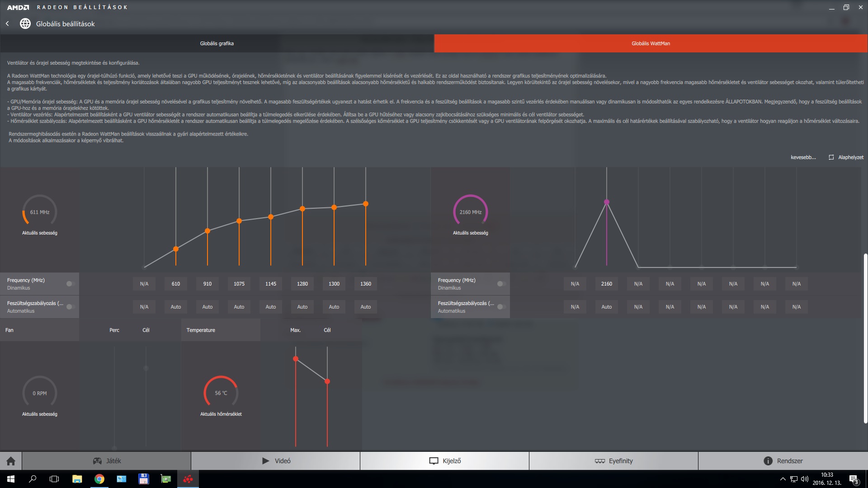This screenshot has height=488, width=868.
Task: Click the Alaphelyzet reset icon
Action: pyautogui.click(x=831, y=157)
